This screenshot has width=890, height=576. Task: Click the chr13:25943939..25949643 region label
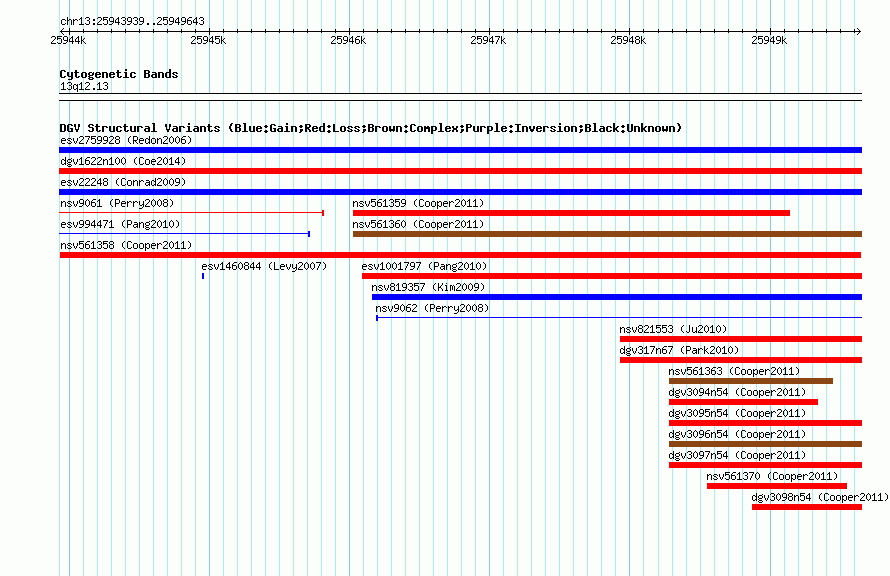point(132,21)
